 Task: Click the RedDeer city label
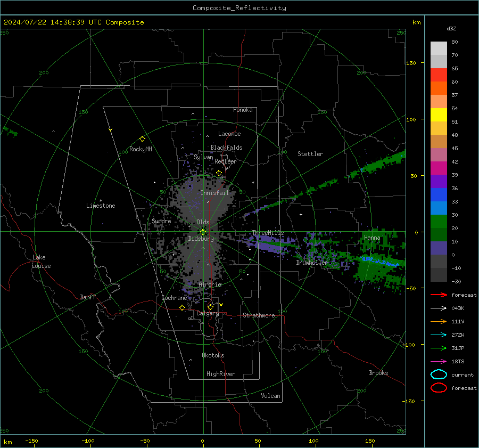[226, 161]
